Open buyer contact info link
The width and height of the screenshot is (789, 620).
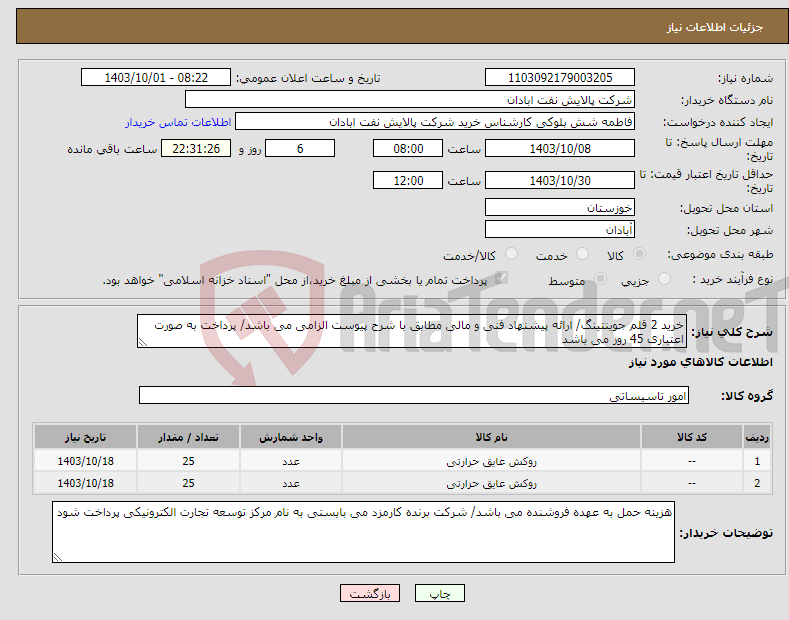pos(178,122)
